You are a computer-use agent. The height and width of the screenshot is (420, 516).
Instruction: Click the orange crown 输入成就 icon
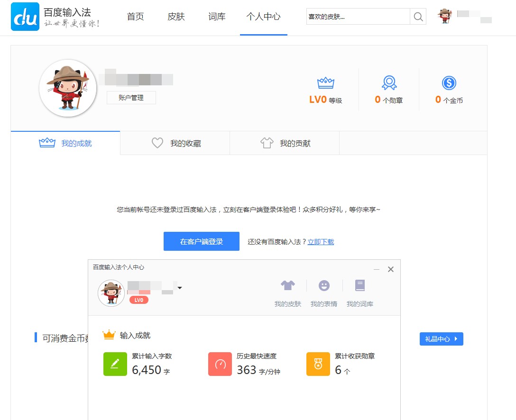pos(109,335)
